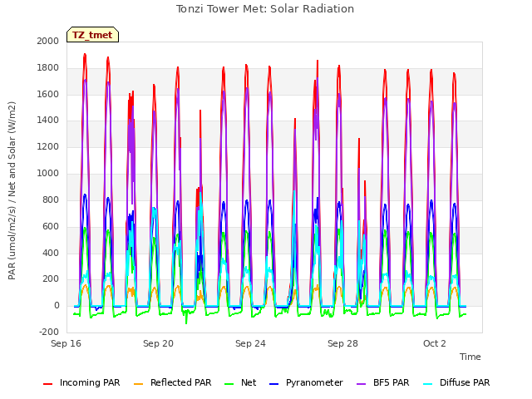Click the 1600 y-axis tick label

click(x=48, y=94)
